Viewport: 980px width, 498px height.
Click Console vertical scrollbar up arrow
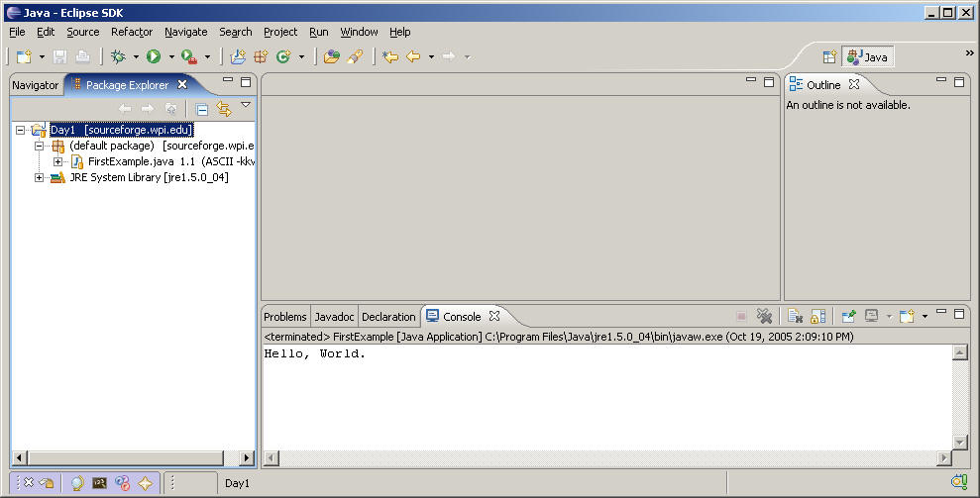[960, 352]
